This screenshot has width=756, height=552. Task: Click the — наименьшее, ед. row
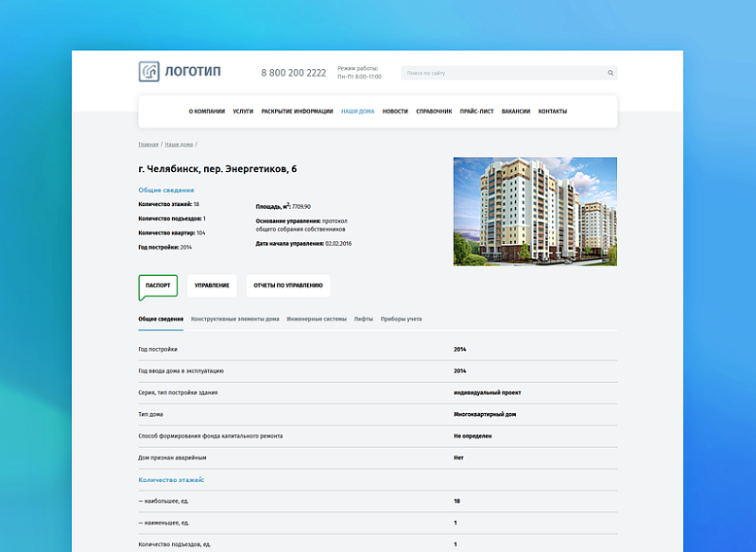(x=377, y=523)
